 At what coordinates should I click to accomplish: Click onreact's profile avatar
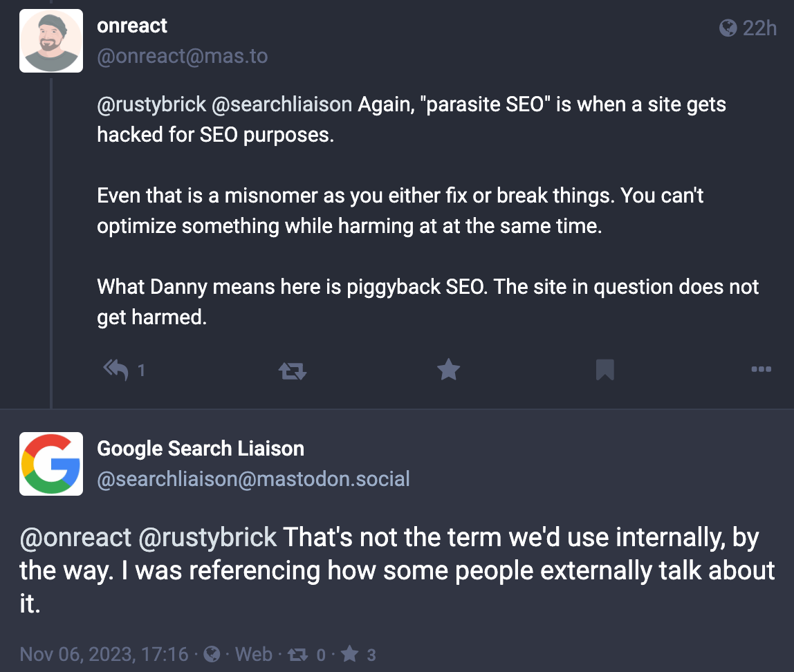51,41
